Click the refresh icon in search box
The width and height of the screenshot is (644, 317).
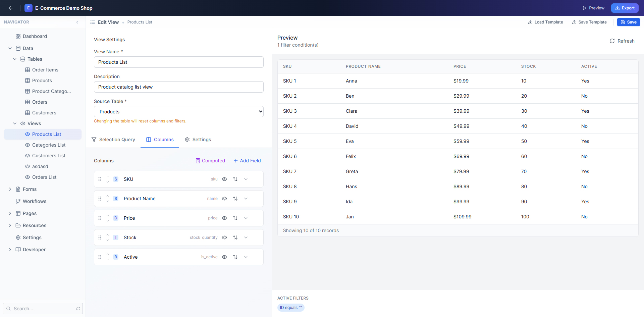[78, 309]
